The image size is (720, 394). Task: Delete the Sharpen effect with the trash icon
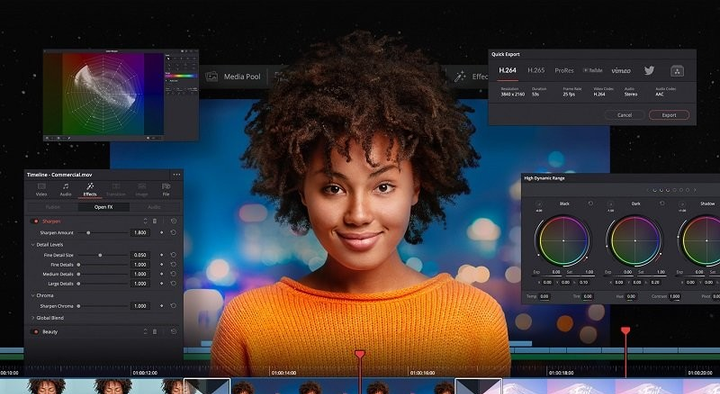click(155, 221)
